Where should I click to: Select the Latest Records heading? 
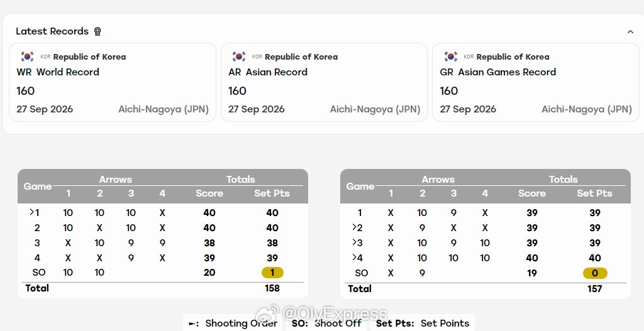[52, 31]
